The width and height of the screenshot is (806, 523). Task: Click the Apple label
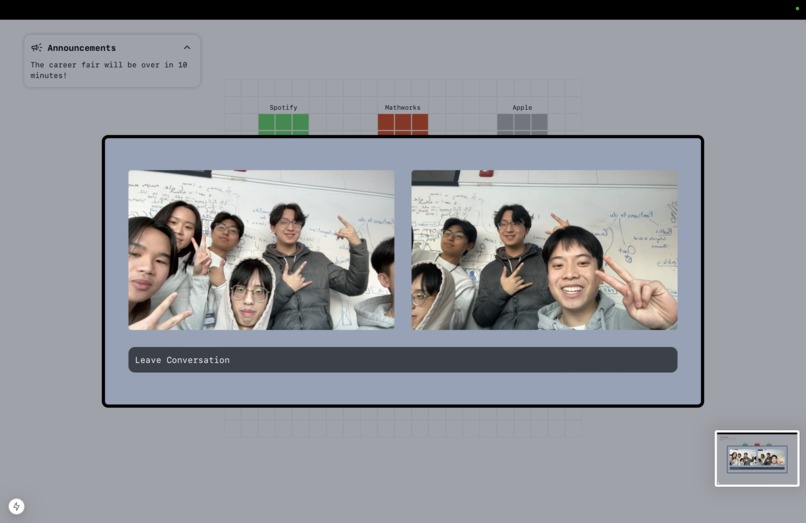tap(522, 107)
